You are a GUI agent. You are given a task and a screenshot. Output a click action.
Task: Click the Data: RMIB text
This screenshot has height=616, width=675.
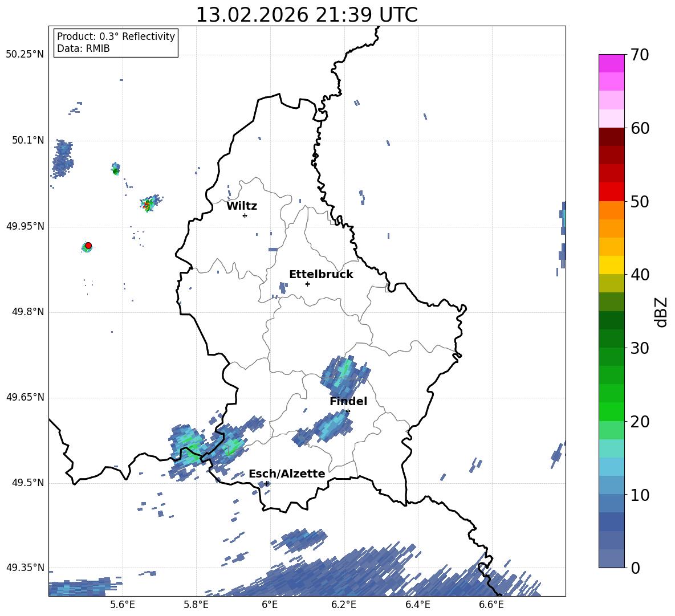coord(83,48)
